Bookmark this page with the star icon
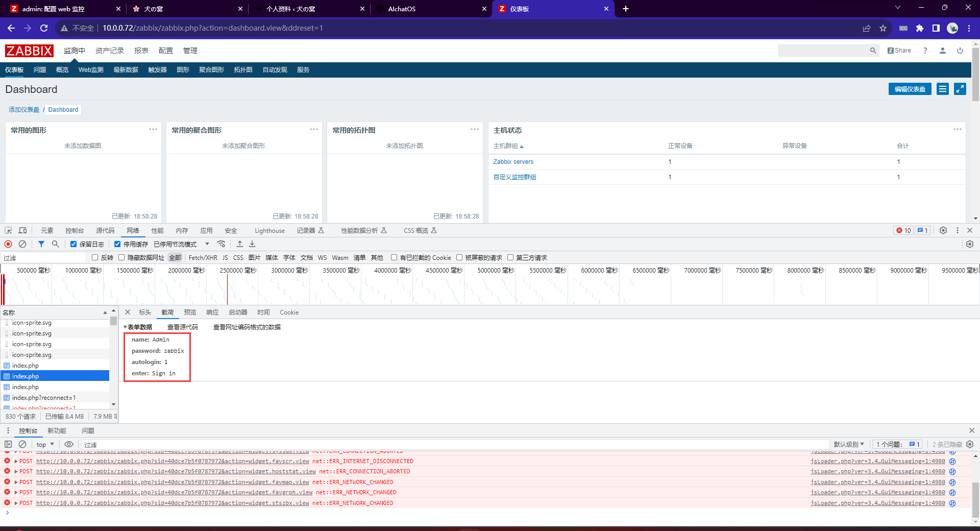The height and width of the screenshot is (531, 980). 883,28
